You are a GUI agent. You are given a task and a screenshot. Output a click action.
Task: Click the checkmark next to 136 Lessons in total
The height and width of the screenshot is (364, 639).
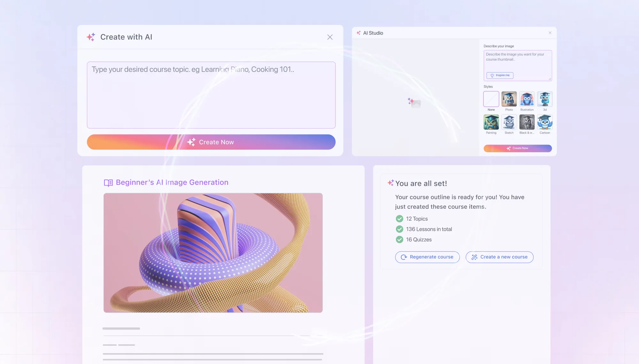[x=399, y=229]
